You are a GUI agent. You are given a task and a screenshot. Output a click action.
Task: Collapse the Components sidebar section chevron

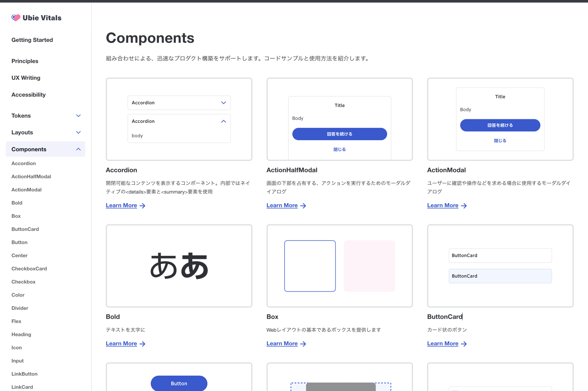tap(78, 149)
